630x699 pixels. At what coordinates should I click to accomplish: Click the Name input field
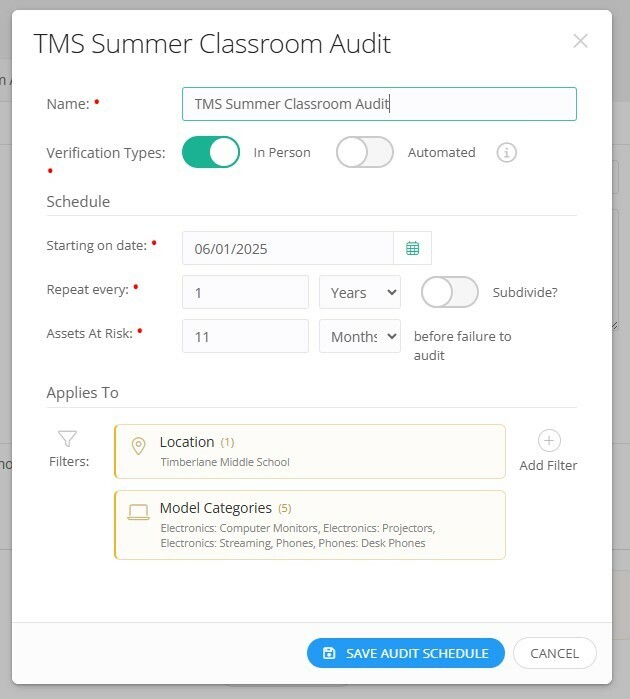(x=379, y=104)
